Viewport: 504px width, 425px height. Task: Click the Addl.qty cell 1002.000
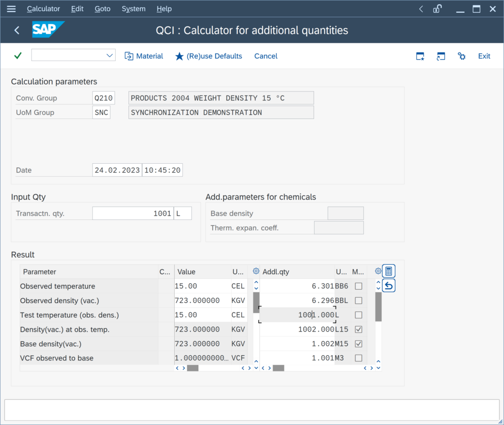point(297,329)
